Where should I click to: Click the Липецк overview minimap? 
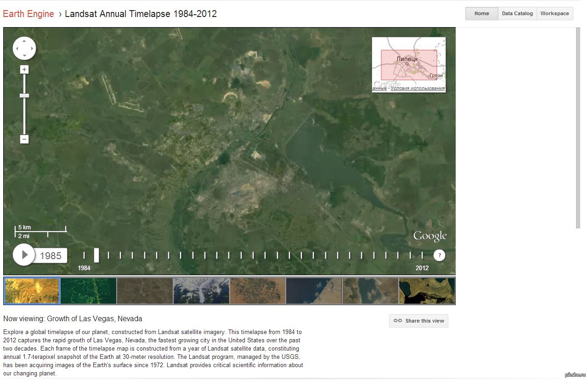pyautogui.click(x=408, y=64)
